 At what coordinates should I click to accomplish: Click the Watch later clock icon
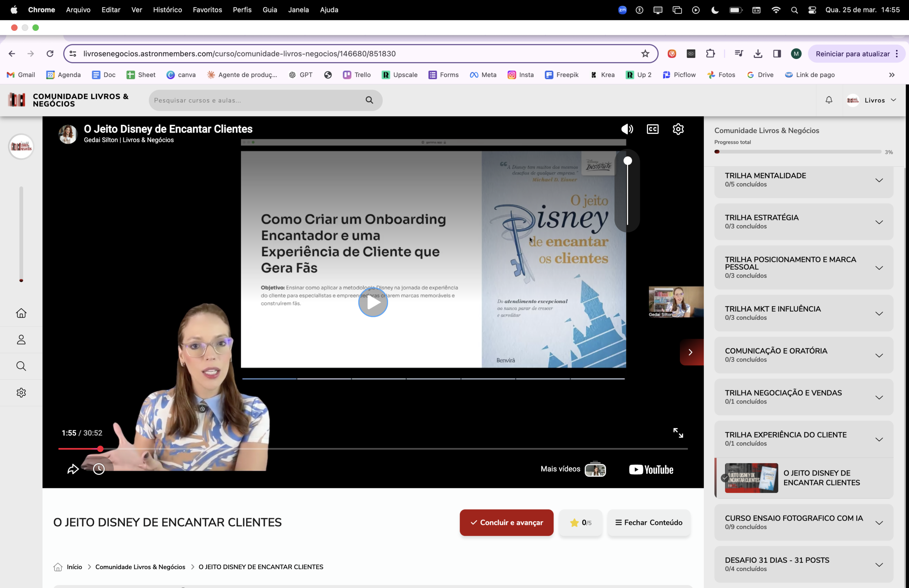point(99,469)
